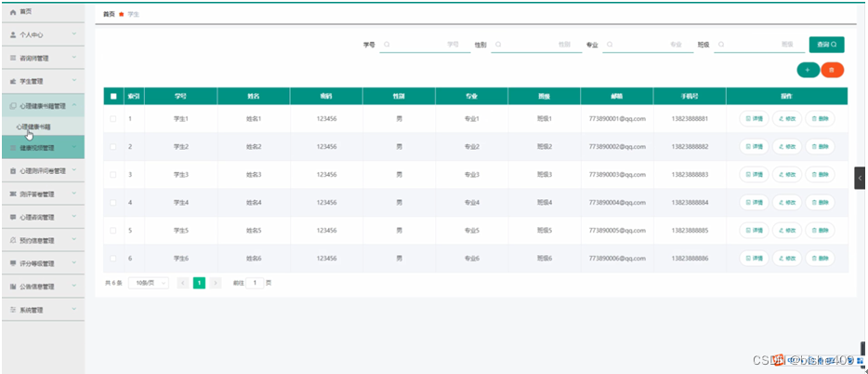Check the checkbox for row 学生5
This screenshot has width=868, height=374.
(113, 230)
